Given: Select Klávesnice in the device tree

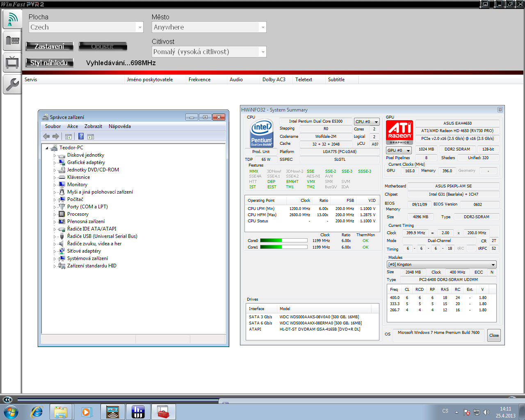Looking at the screenshot, I should coord(78,177).
